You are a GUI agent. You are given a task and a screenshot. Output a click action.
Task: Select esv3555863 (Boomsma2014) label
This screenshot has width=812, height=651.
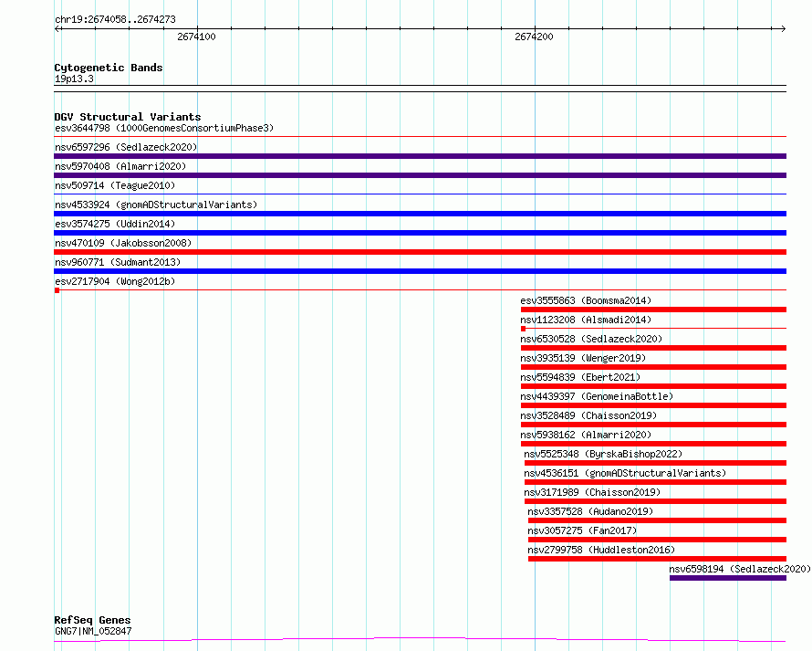click(x=586, y=300)
